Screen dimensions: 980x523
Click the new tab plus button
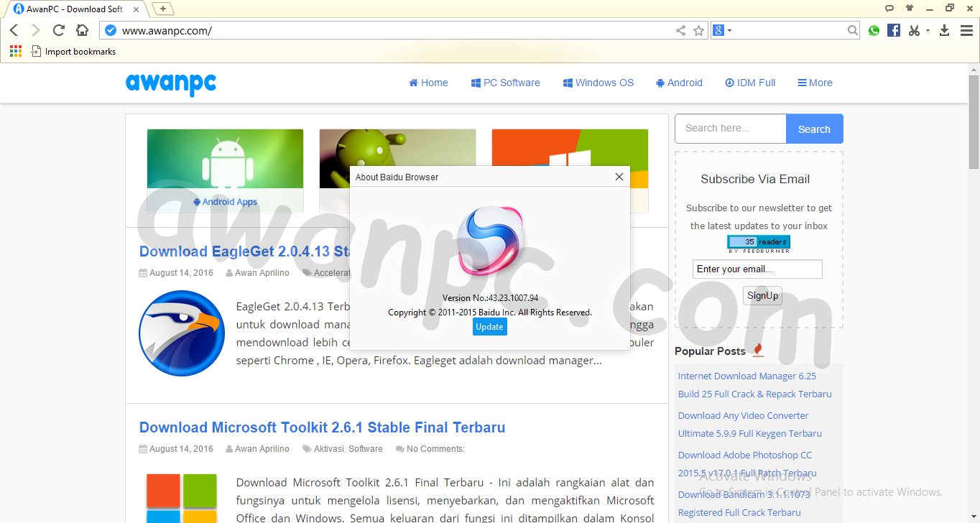(x=164, y=9)
